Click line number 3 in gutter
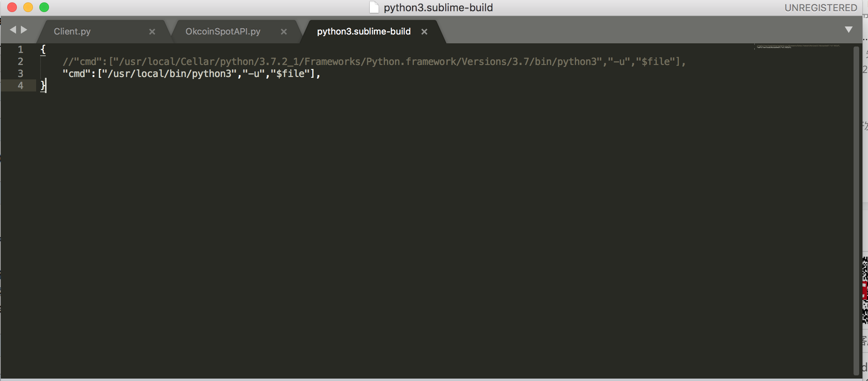This screenshot has width=868, height=381. click(20, 73)
